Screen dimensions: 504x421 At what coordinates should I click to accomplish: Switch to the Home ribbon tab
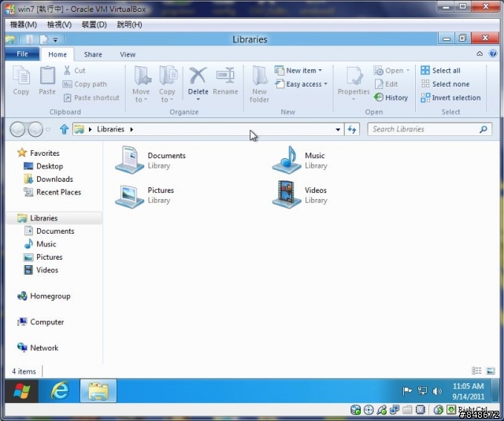(x=57, y=54)
